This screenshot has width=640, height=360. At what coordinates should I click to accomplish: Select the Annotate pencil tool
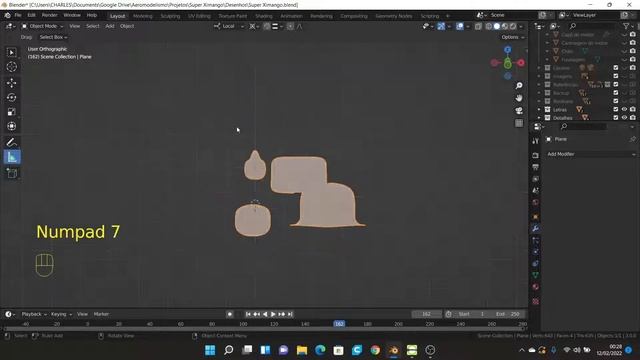click(x=11, y=142)
